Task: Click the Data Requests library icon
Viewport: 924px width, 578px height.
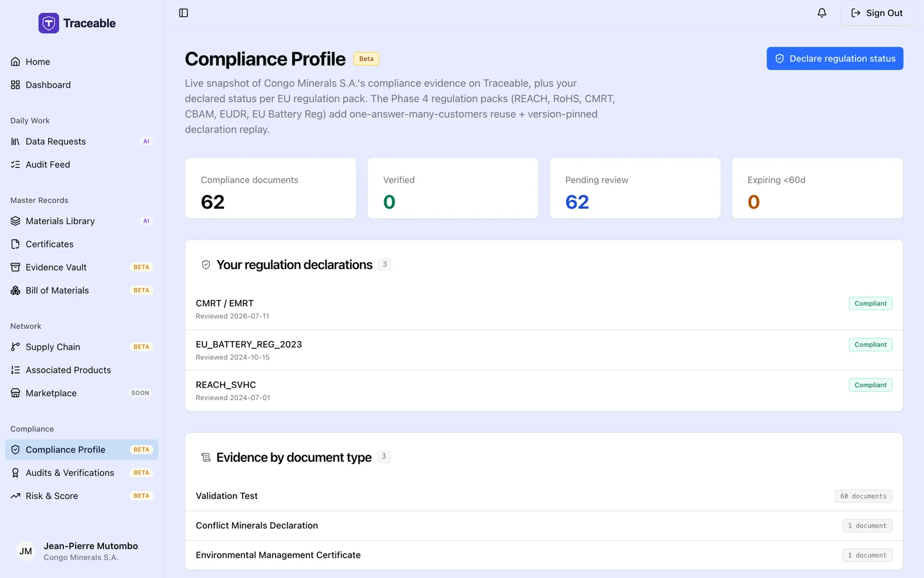Action: point(15,141)
